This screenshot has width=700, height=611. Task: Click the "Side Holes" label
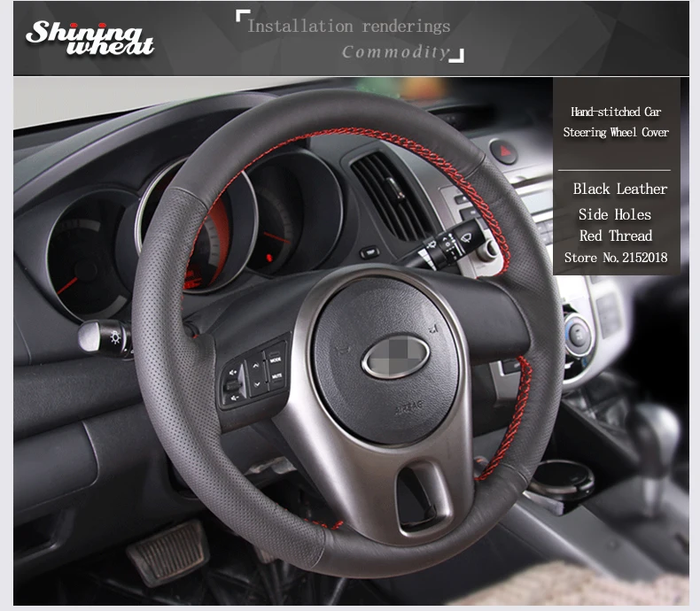pos(615,214)
